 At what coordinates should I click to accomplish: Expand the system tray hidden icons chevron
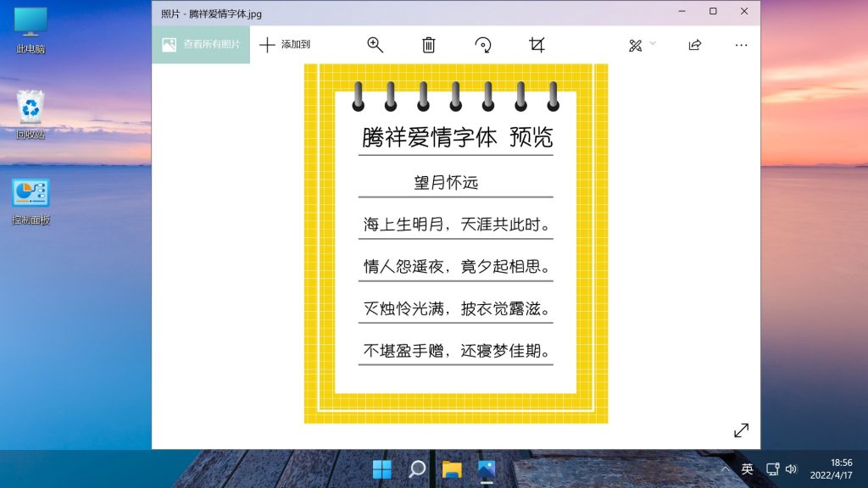click(x=725, y=469)
